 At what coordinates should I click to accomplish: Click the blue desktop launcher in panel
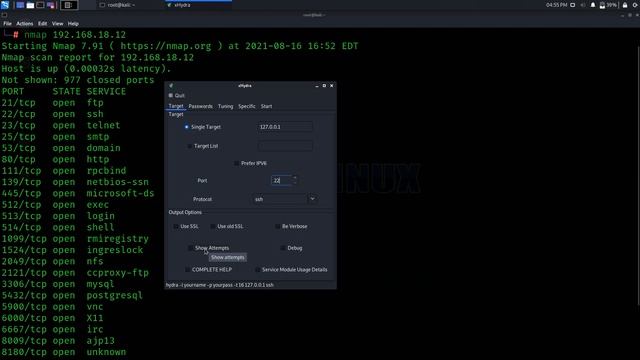[x=20, y=5]
